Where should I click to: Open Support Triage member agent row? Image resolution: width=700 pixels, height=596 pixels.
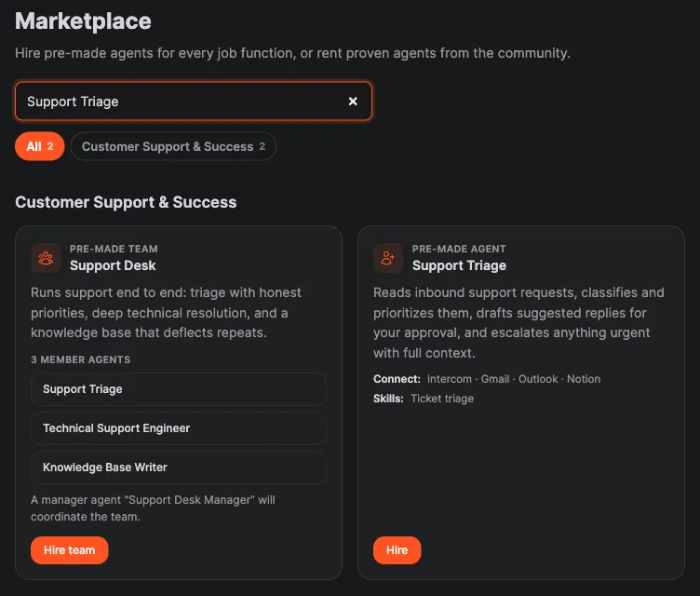pos(179,389)
